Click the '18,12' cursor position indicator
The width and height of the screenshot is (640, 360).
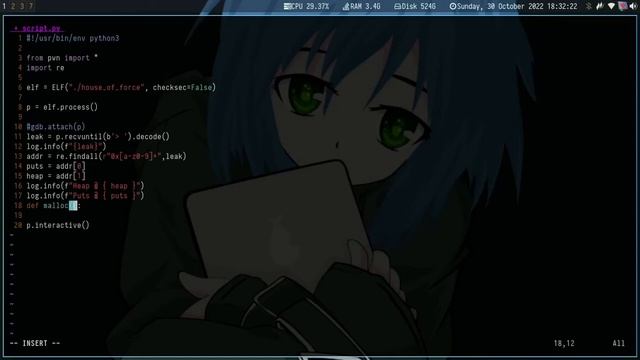[x=564, y=343]
